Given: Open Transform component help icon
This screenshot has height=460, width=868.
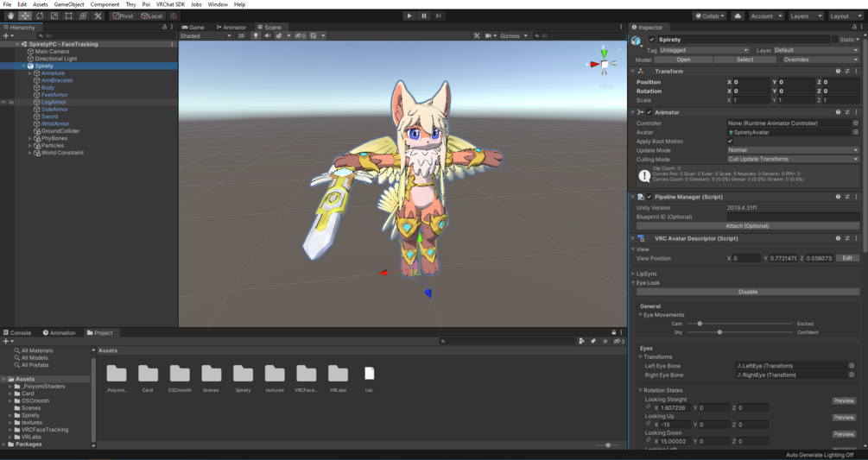Looking at the screenshot, I should click(838, 72).
